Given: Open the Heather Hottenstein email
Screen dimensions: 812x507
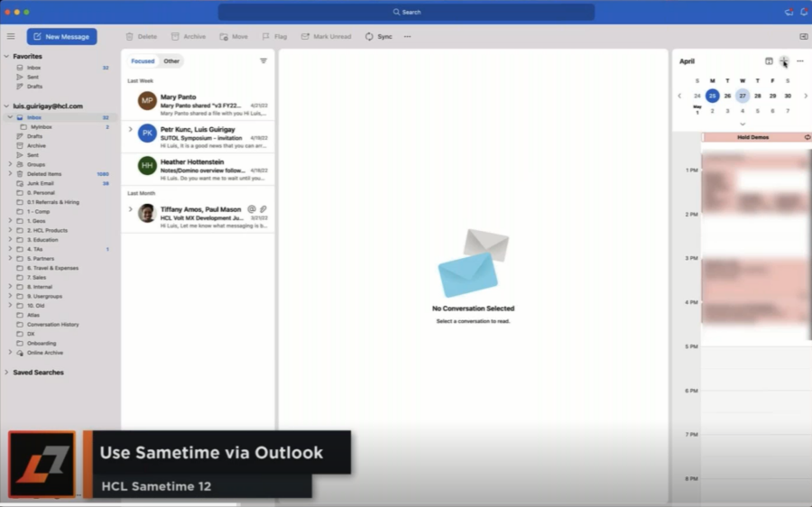Looking at the screenshot, I should click(x=198, y=170).
